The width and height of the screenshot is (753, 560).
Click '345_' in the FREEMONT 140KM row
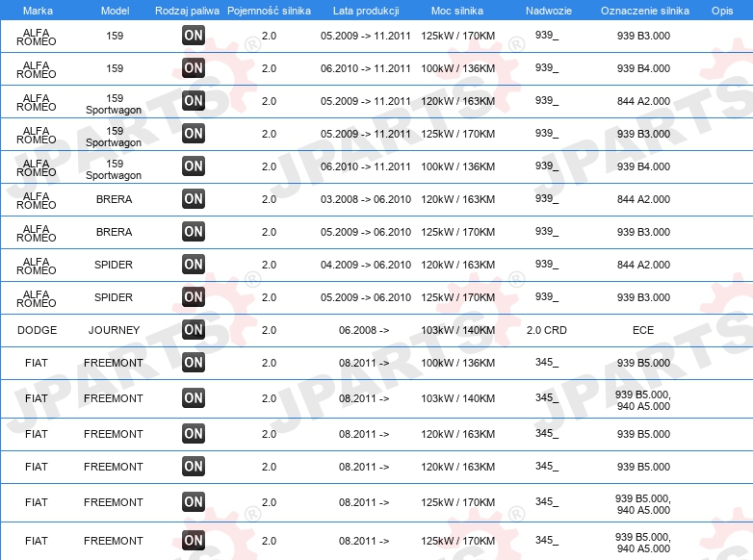click(x=547, y=397)
